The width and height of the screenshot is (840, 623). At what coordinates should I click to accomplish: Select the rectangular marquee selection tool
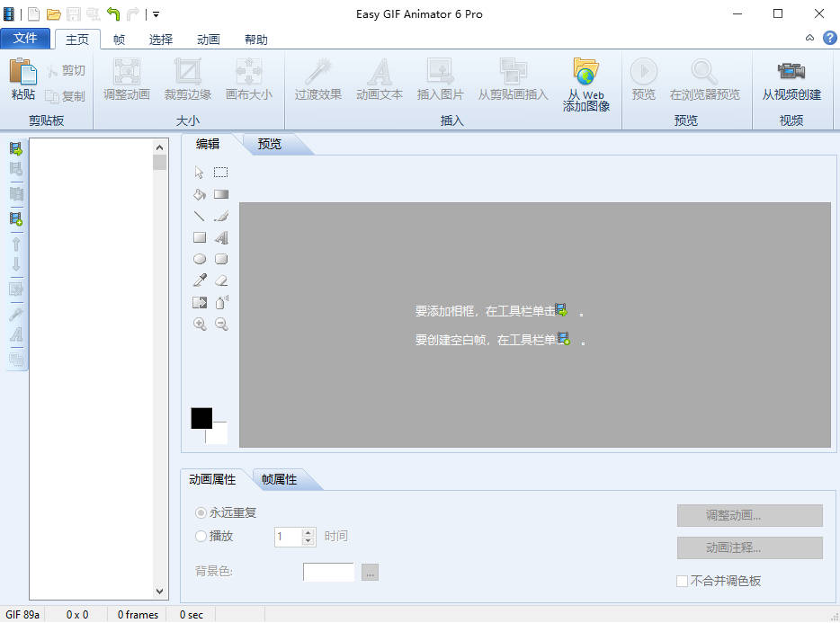pyautogui.click(x=220, y=173)
